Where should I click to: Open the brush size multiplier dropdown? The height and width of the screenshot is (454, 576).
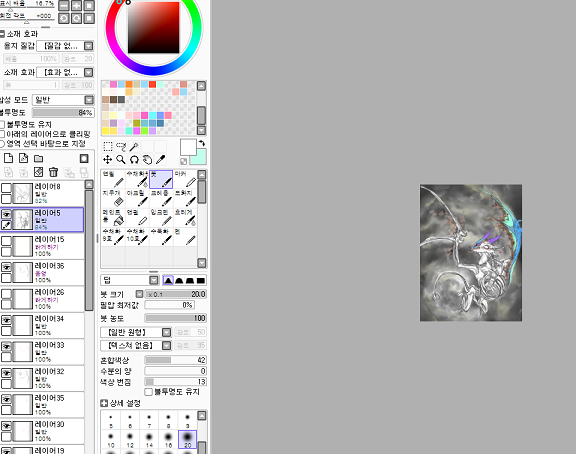coord(139,294)
